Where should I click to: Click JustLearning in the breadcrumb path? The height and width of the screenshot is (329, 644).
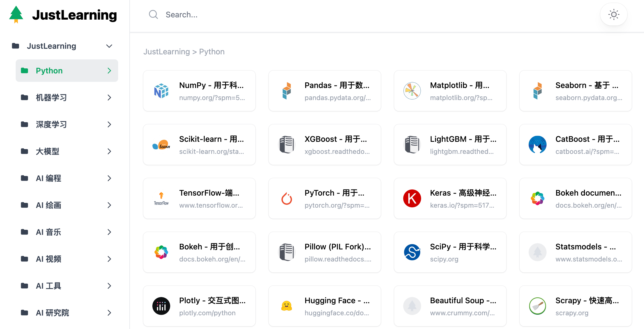[166, 52]
